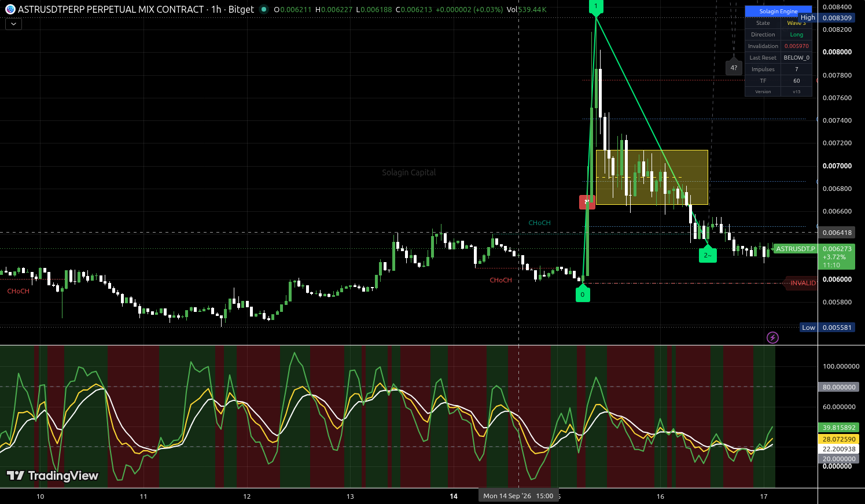Click the 0.008000 price axis label
This screenshot has height=504, width=865.
837,52
